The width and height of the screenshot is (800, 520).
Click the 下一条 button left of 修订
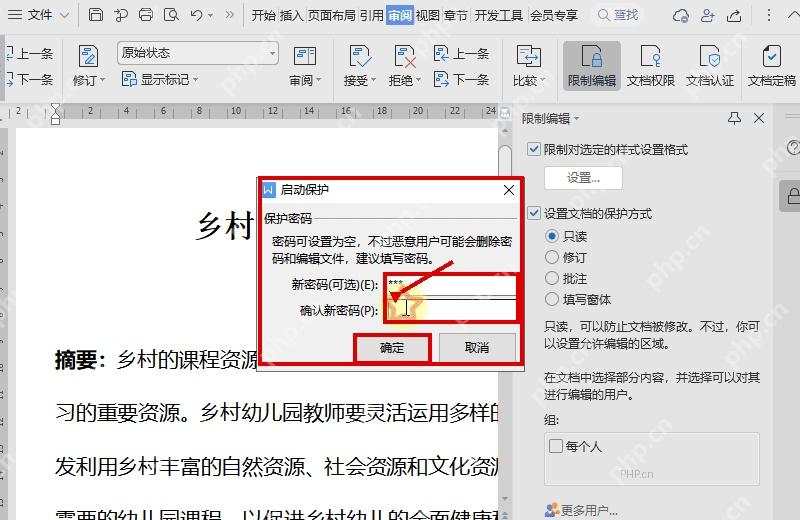30,79
